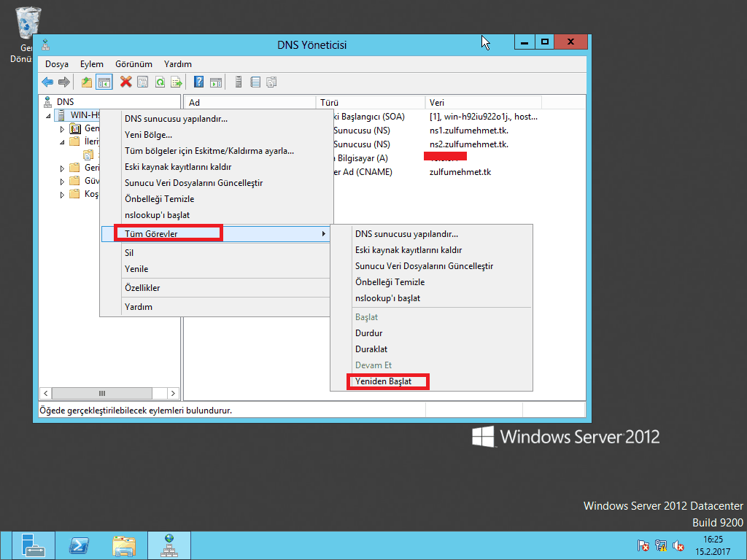The height and width of the screenshot is (560, 747).
Task: Click the Properties toolbar icon
Action: tap(143, 82)
